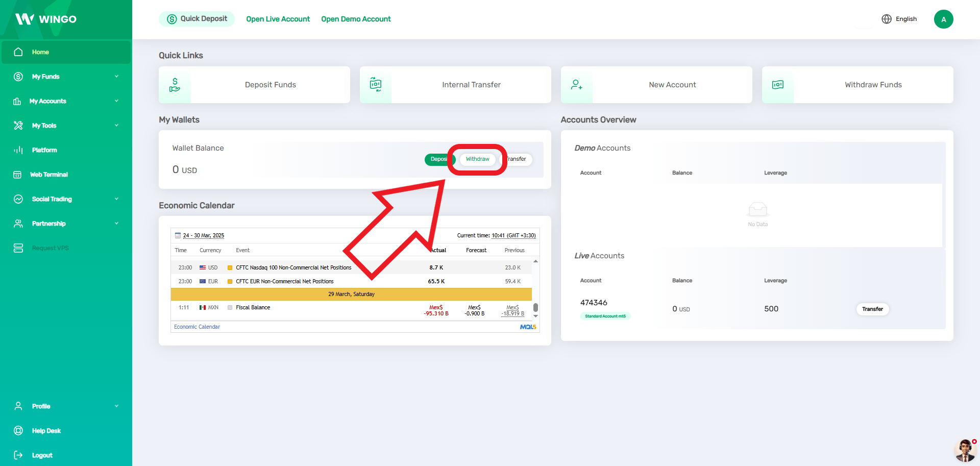The width and height of the screenshot is (980, 466).
Task: Click the New Account user-plus icon
Action: pyautogui.click(x=577, y=85)
